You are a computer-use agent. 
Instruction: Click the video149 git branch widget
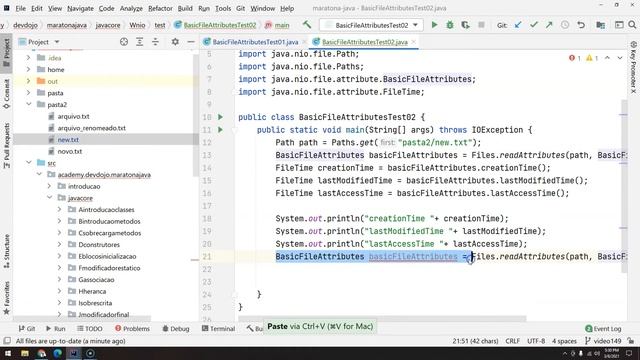[x=603, y=341]
